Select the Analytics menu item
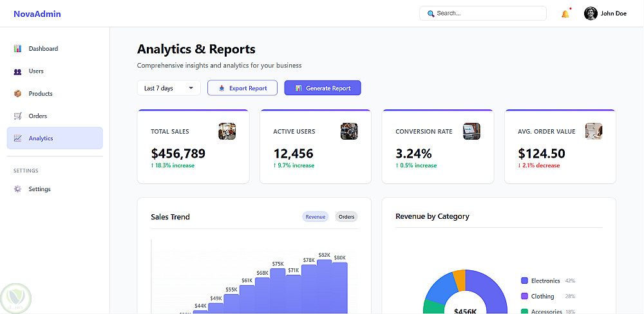 [55, 138]
